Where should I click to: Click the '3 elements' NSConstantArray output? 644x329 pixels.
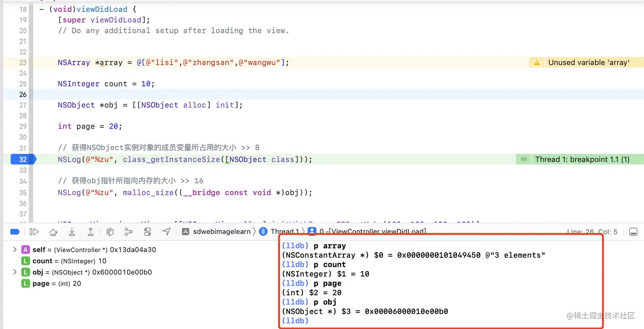[414, 255]
